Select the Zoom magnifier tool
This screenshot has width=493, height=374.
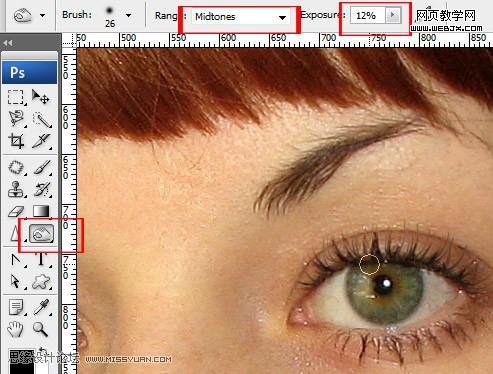(x=40, y=329)
